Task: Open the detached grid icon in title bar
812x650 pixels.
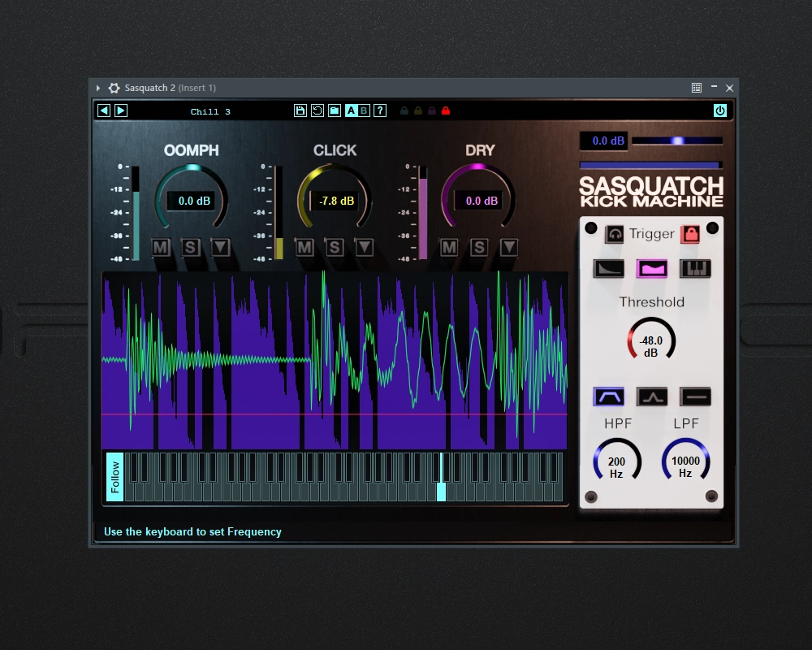Action: coord(697,88)
